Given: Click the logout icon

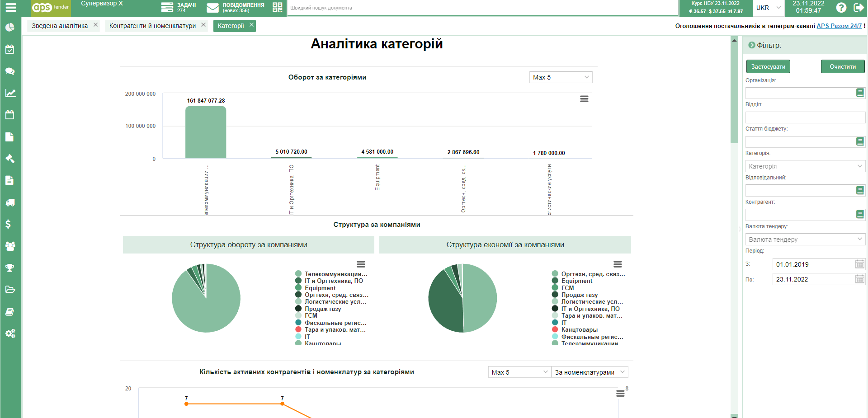Looking at the screenshot, I should (x=859, y=7).
